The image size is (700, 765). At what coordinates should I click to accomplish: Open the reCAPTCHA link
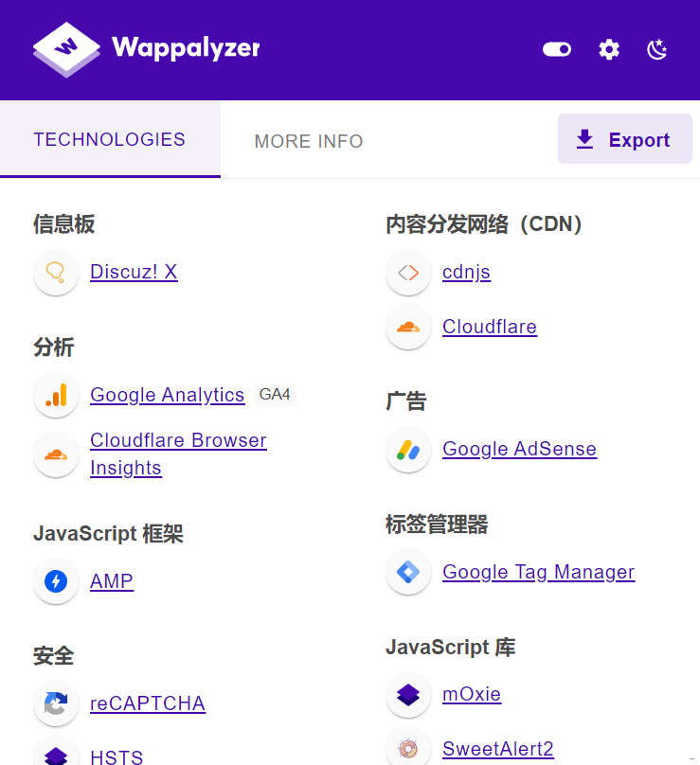pyautogui.click(x=148, y=703)
